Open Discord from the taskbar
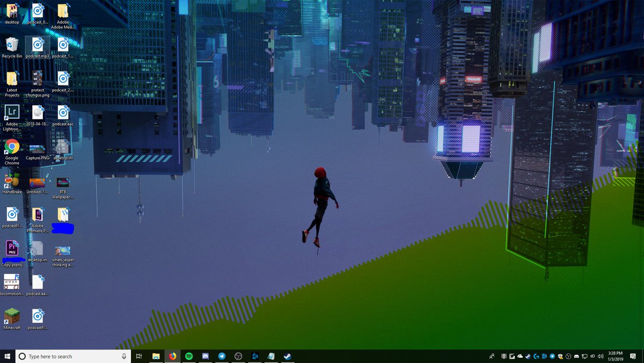This screenshot has width=644, height=363. click(206, 355)
